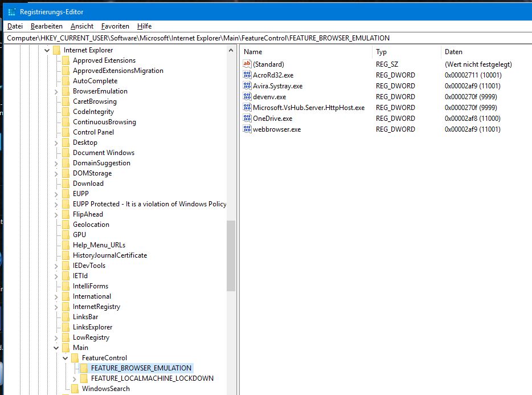
Task: Click the devenv.exe DWORD value icon
Action: (247, 96)
